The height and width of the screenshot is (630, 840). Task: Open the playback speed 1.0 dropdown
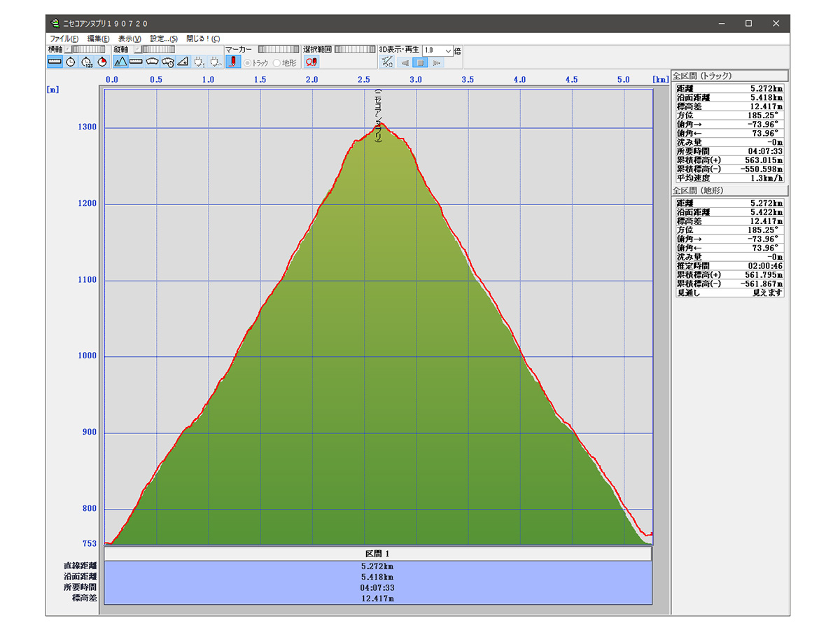(x=447, y=50)
